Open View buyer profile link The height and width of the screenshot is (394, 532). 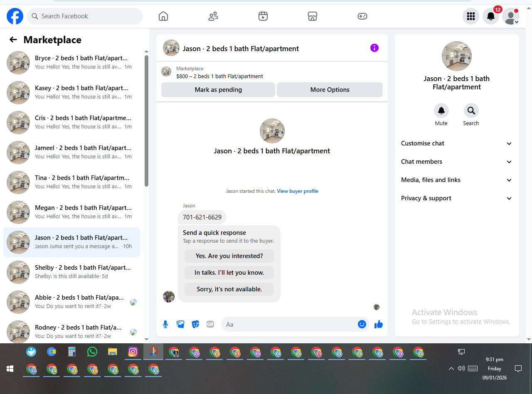[x=298, y=191]
